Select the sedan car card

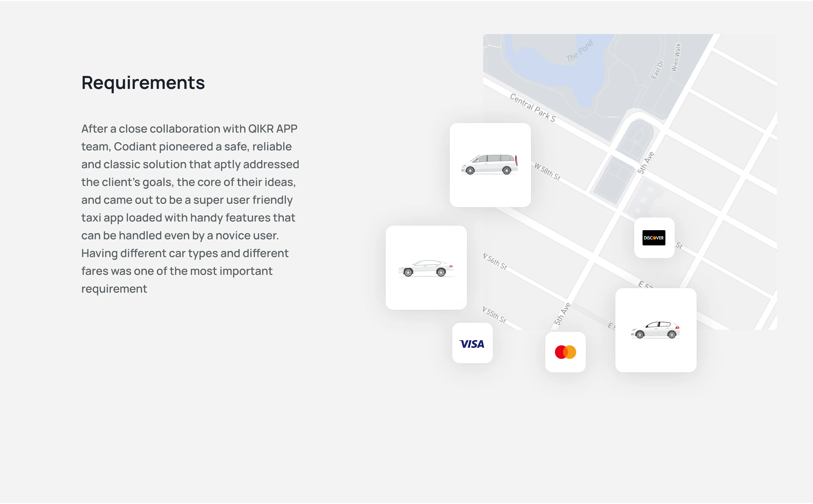click(x=426, y=268)
